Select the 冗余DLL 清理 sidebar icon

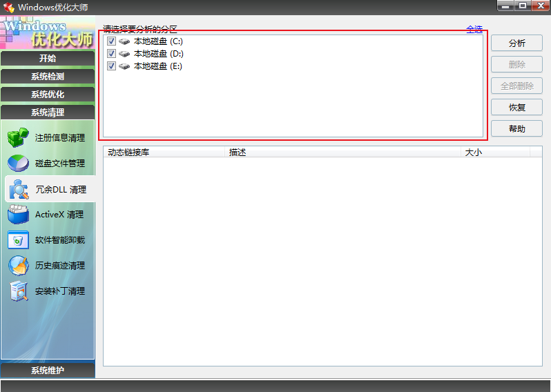coord(18,189)
